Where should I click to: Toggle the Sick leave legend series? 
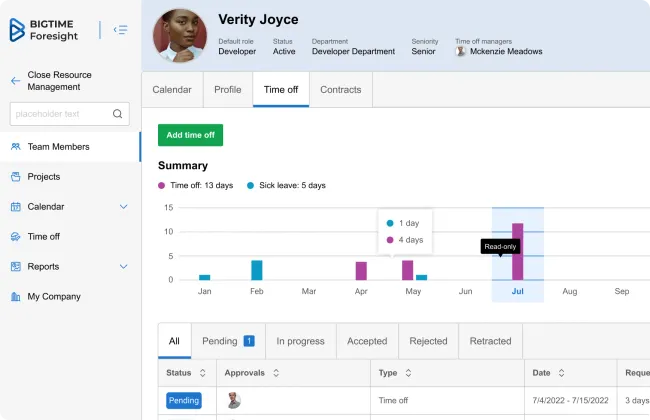[x=286, y=185]
